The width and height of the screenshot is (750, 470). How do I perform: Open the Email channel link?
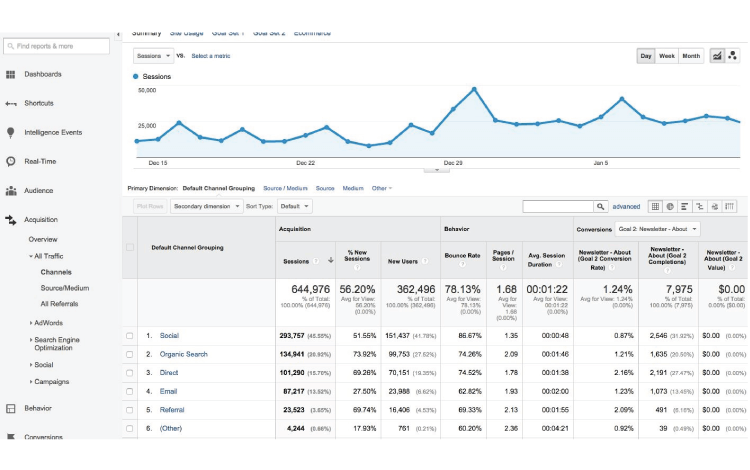click(168, 391)
